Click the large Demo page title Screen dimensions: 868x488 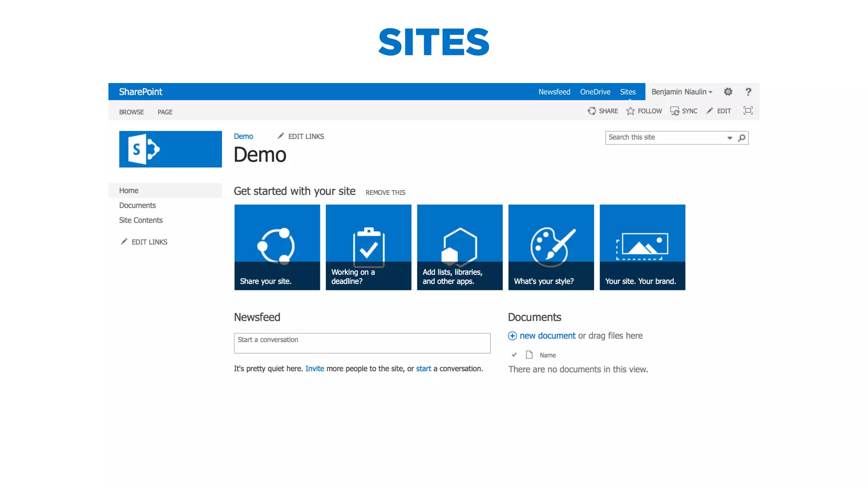point(260,155)
